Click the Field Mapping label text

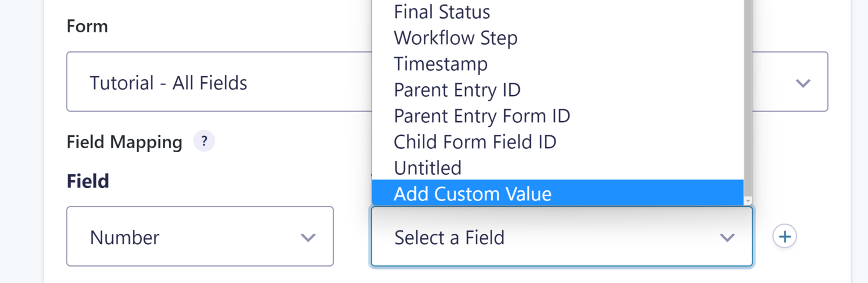[124, 142]
